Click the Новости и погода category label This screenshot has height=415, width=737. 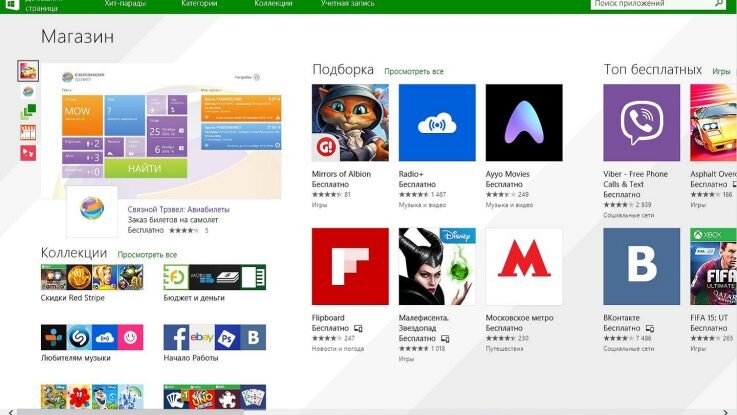pos(338,349)
